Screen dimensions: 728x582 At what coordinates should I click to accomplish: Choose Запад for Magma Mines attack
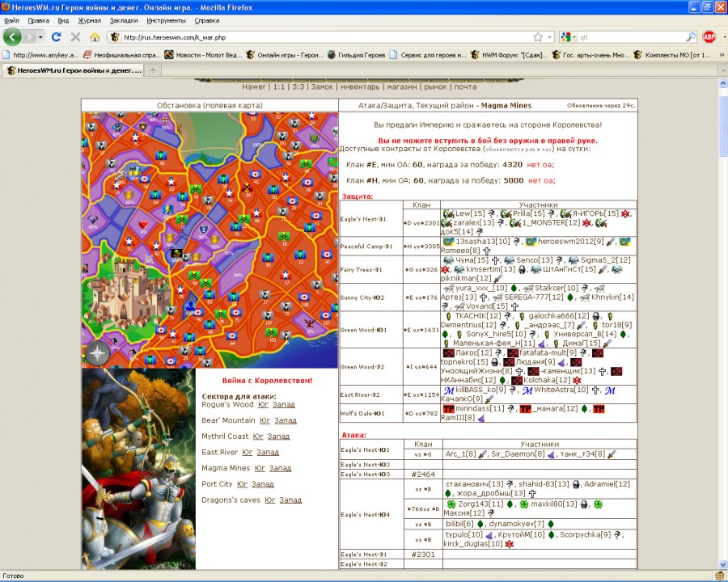pyautogui.click(x=281, y=468)
